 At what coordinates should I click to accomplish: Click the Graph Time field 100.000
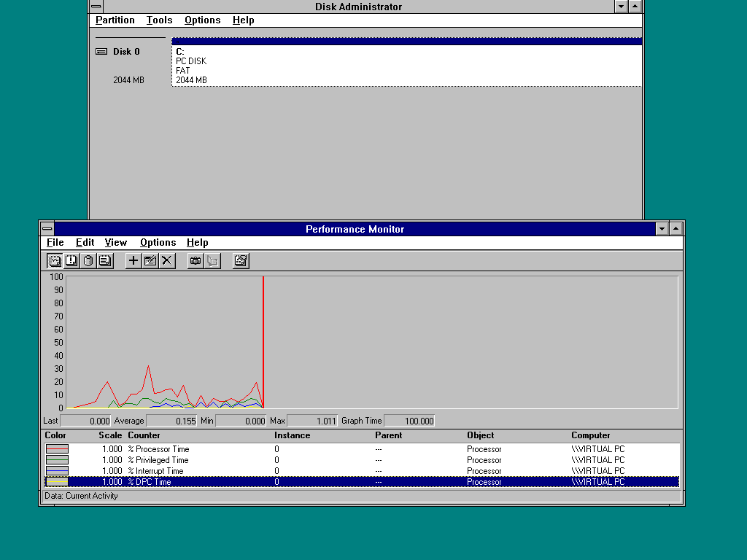pyautogui.click(x=409, y=421)
